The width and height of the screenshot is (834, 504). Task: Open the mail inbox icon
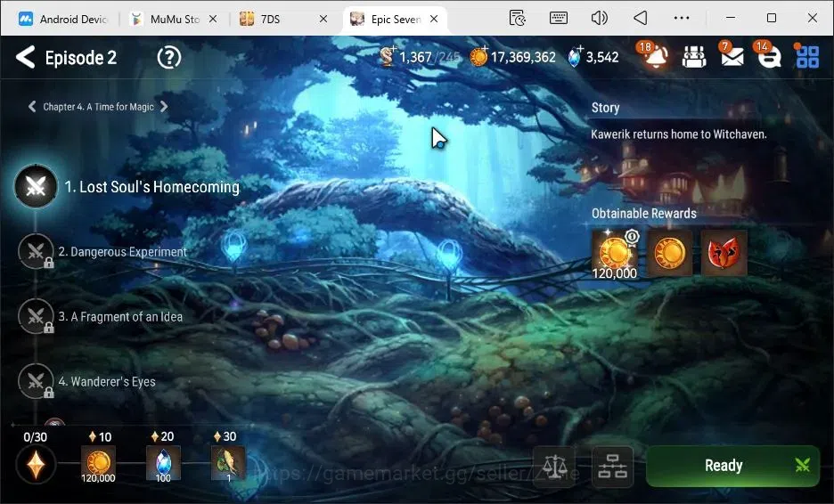pos(732,54)
